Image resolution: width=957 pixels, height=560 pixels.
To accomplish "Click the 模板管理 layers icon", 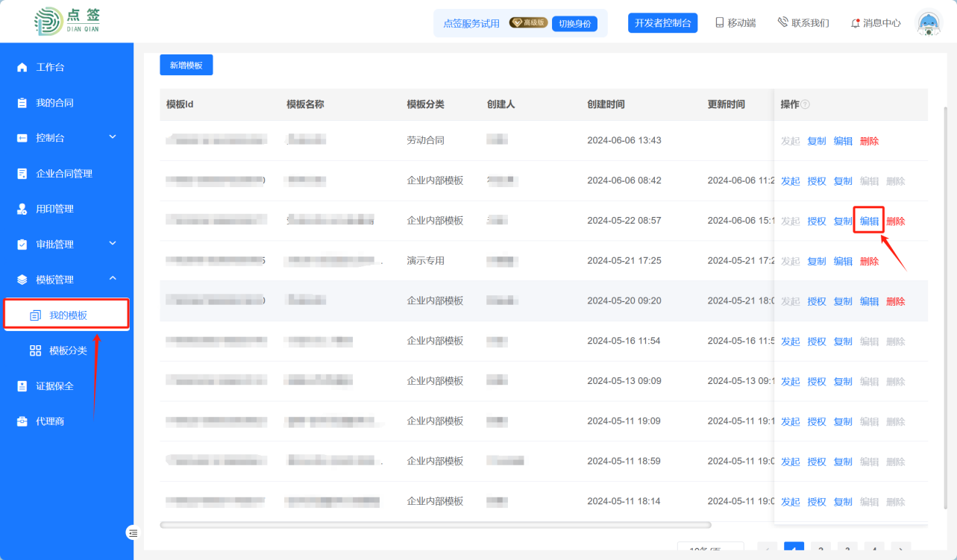I will click(22, 280).
